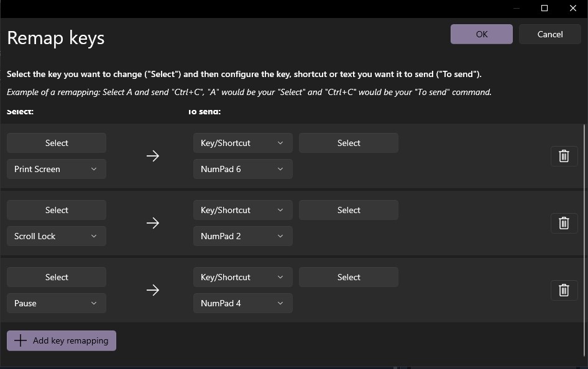
Task: Click Select button beside NumPad 2 row
Action: (349, 210)
